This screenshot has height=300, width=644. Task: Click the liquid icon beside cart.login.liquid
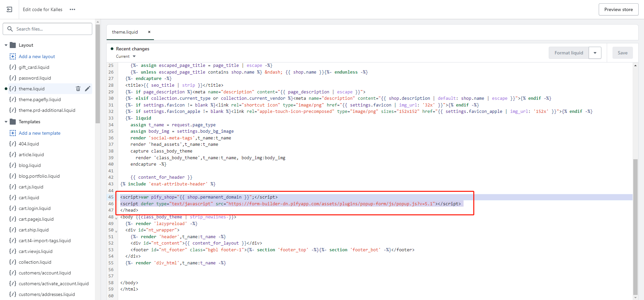[x=13, y=208]
